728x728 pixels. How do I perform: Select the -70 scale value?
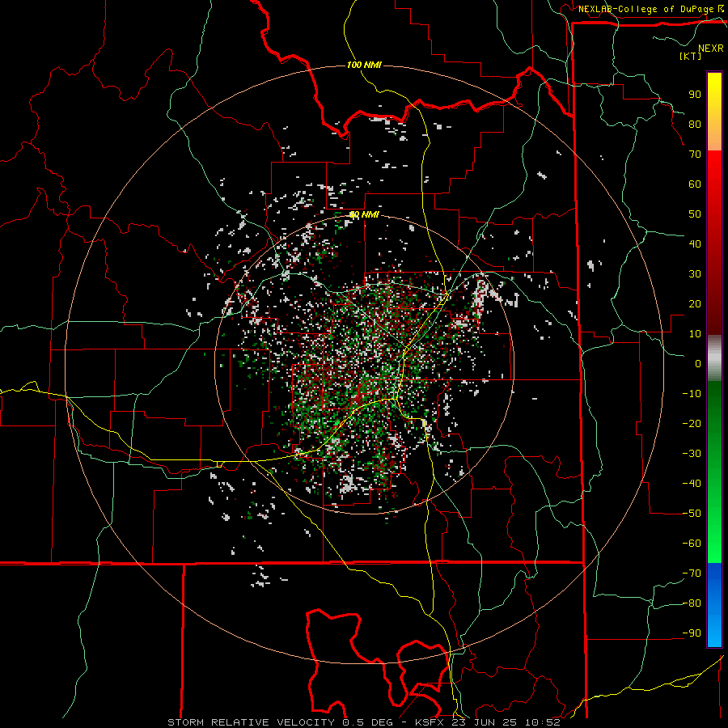(692, 574)
